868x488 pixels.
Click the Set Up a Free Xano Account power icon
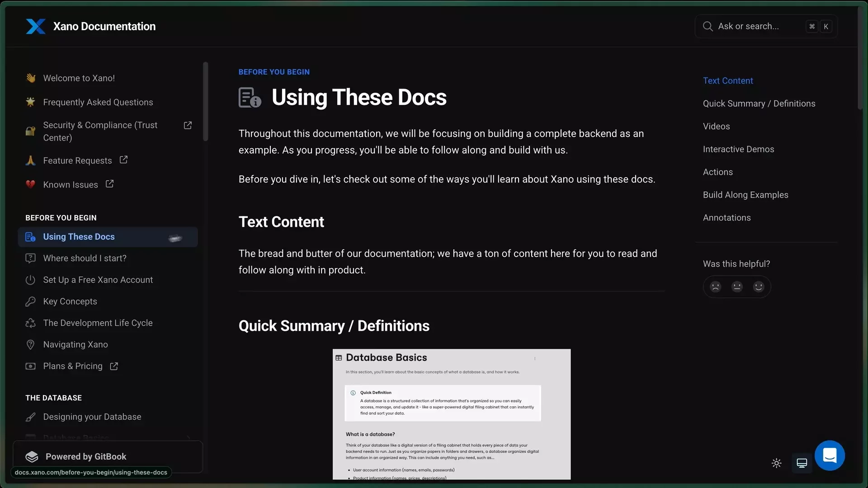pos(30,280)
